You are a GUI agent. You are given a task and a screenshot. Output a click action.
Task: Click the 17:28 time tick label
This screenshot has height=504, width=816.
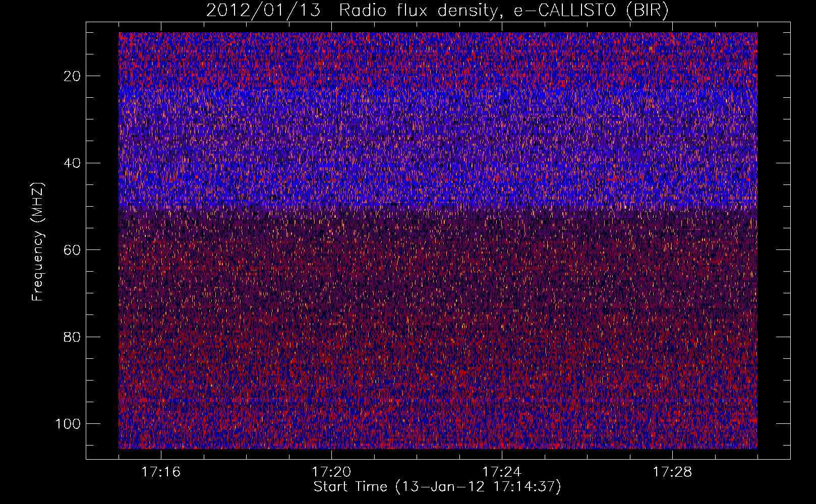672,472
